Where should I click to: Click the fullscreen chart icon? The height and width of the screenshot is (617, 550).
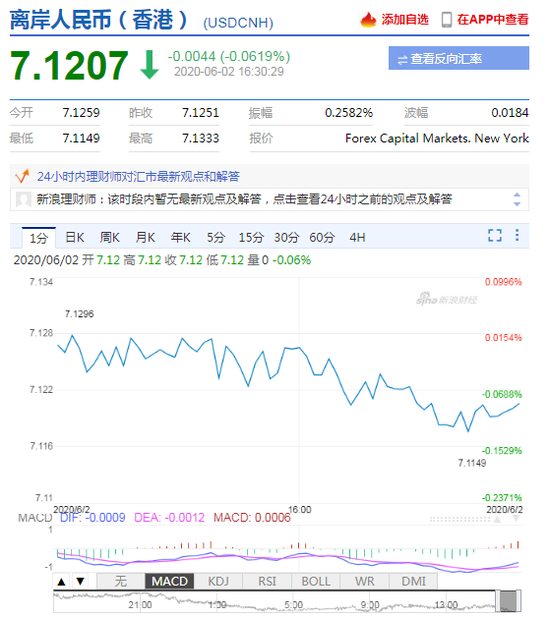495,235
